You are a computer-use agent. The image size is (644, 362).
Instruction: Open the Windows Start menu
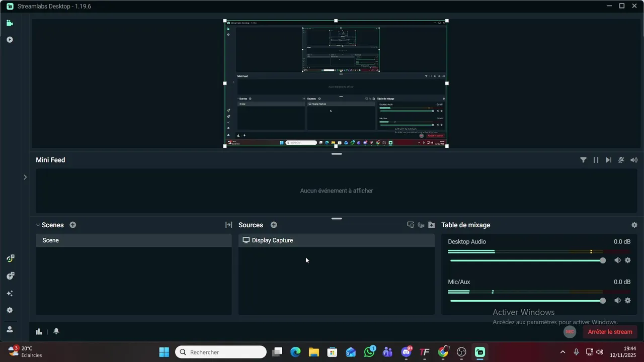[164, 352]
